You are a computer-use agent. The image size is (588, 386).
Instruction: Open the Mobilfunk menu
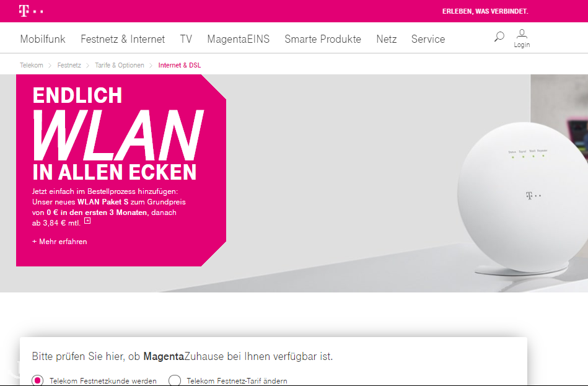[x=43, y=39]
